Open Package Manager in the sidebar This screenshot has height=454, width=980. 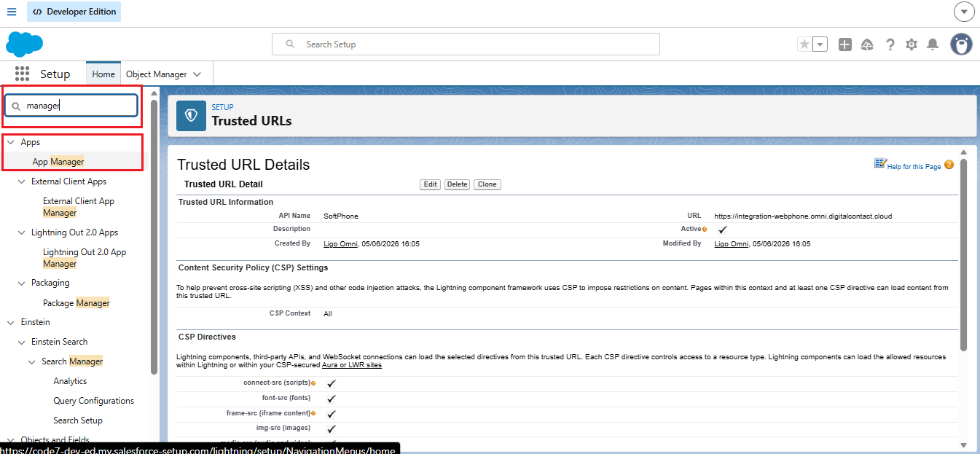(x=76, y=303)
